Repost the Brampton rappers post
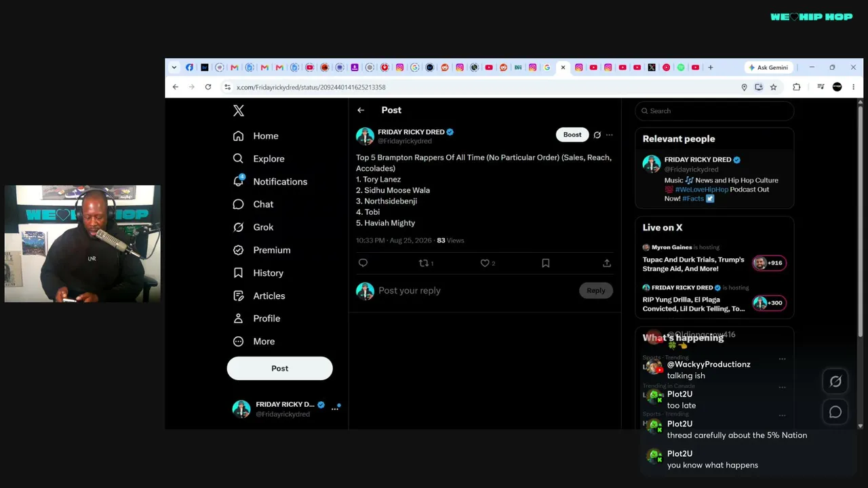The image size is (868, 488). click(425, 263)
